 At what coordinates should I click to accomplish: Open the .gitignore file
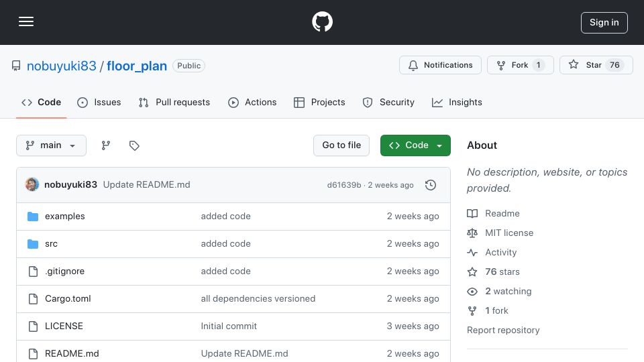click(x=65, y=271)
